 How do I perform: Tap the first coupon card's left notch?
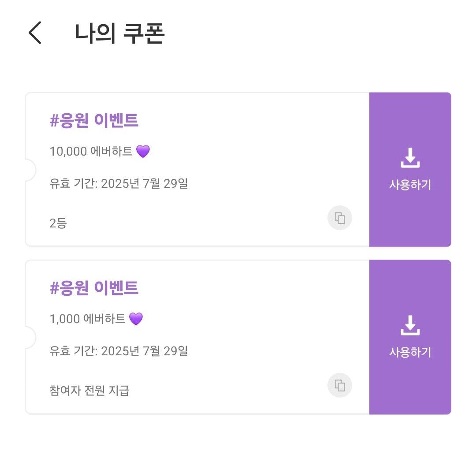point(30,170)
